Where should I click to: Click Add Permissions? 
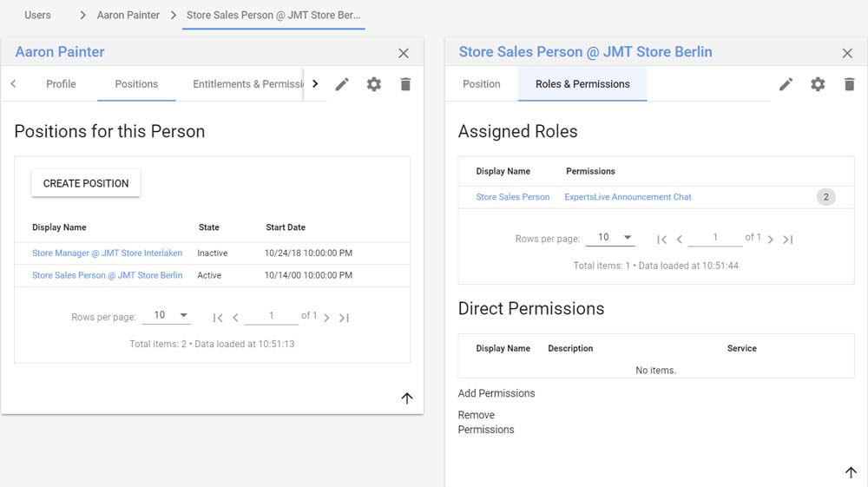coord(496,393)
